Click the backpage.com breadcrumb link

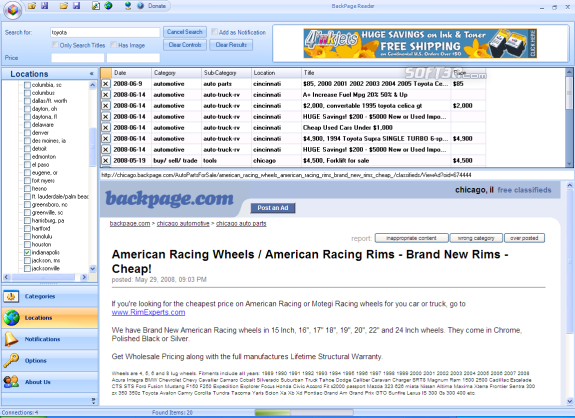(x=130, y=223)
